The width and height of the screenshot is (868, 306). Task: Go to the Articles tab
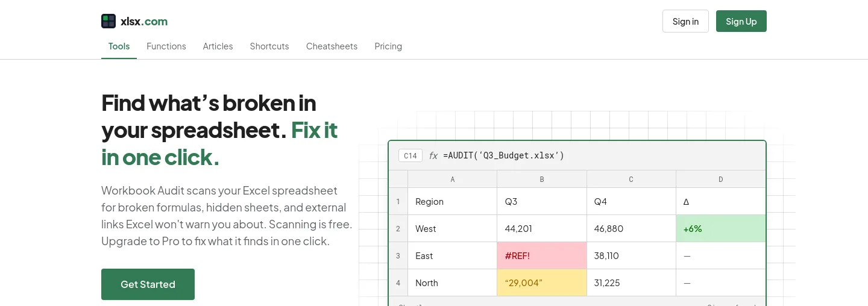click(218, 46)
